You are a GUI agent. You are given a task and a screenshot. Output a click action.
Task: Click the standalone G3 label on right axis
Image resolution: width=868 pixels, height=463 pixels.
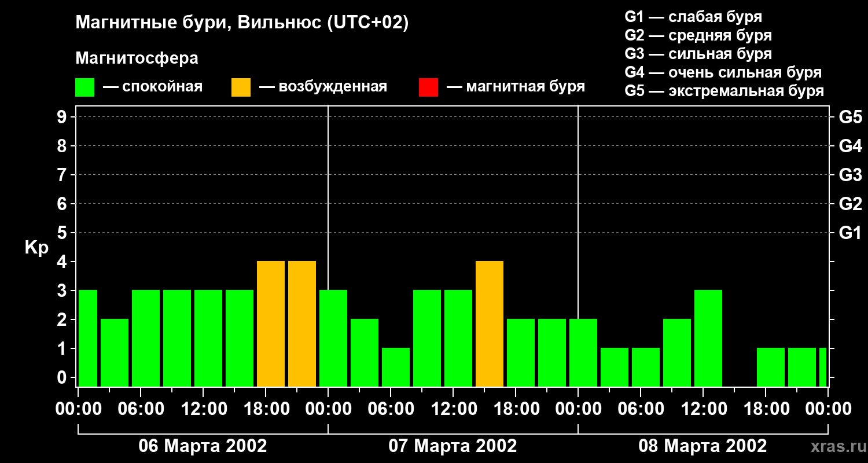850,175
